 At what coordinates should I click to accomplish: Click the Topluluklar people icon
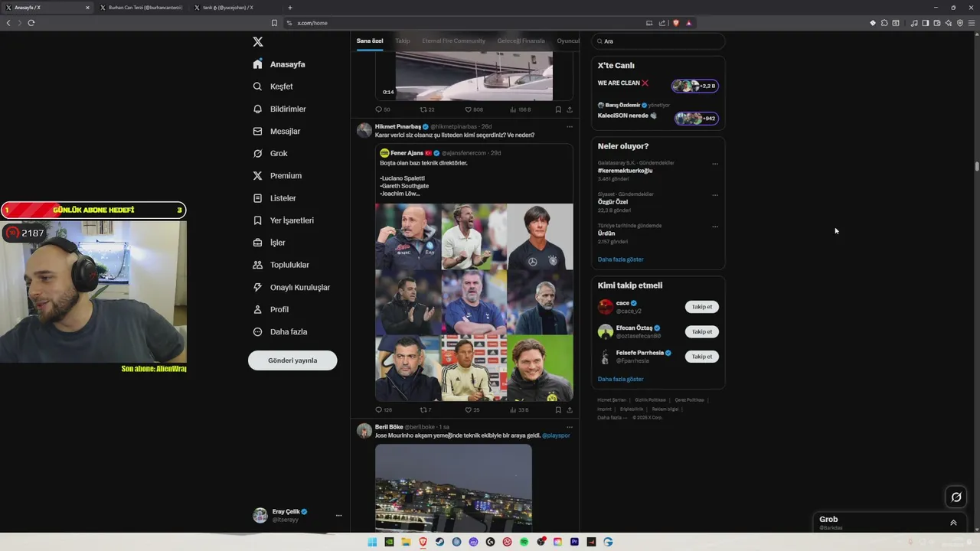258,265
